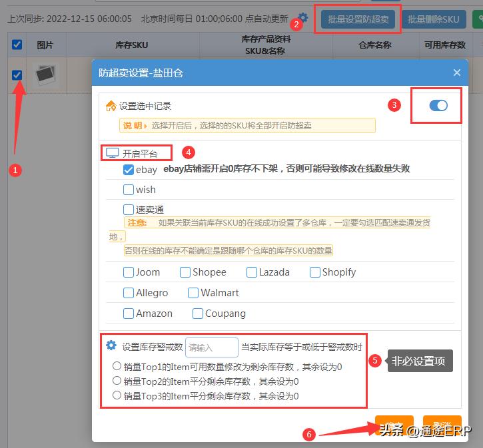Image resolution: width=483 pixels, height=448 pixels.
Task: Check the Coupang platform checkbox
Action: click(197, 314)
